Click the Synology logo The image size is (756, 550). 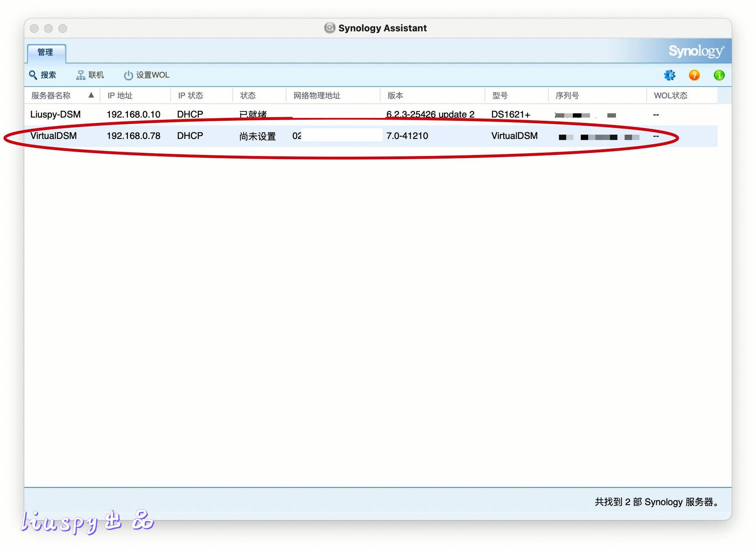pos(696,51)
